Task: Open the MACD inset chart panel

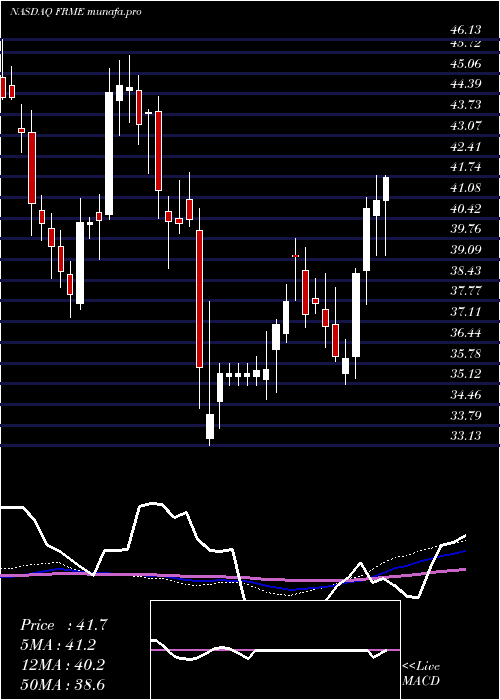Action: pos(275,650)
